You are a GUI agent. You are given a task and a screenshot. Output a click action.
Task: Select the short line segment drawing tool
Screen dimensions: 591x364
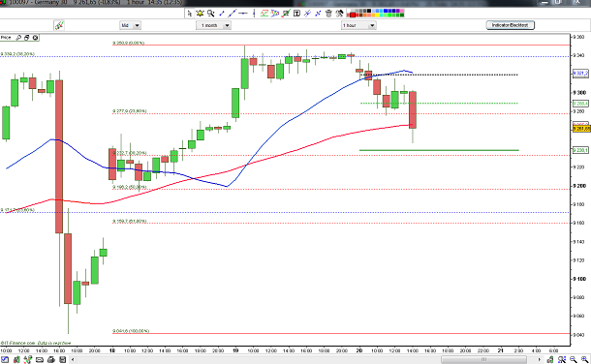point(222,14)
